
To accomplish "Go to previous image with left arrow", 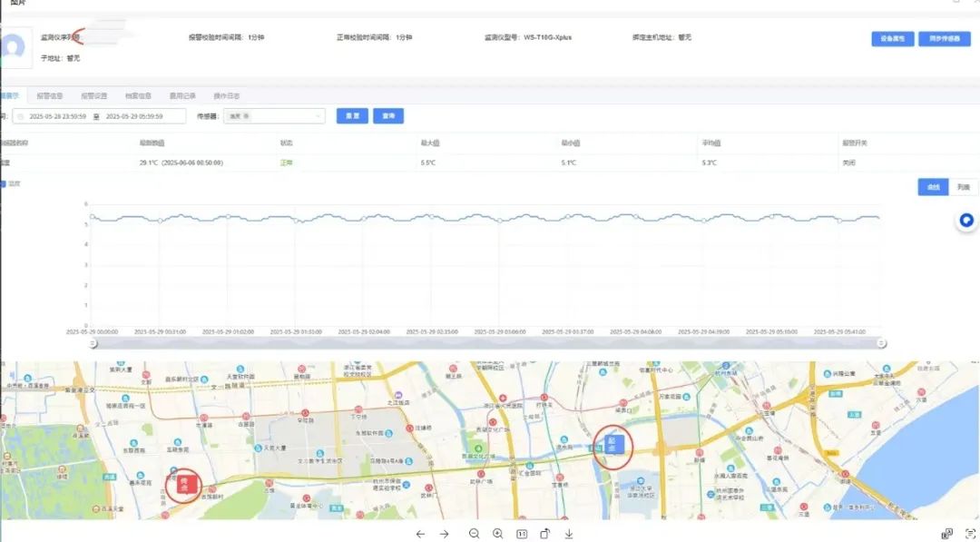I will [420, 534].
